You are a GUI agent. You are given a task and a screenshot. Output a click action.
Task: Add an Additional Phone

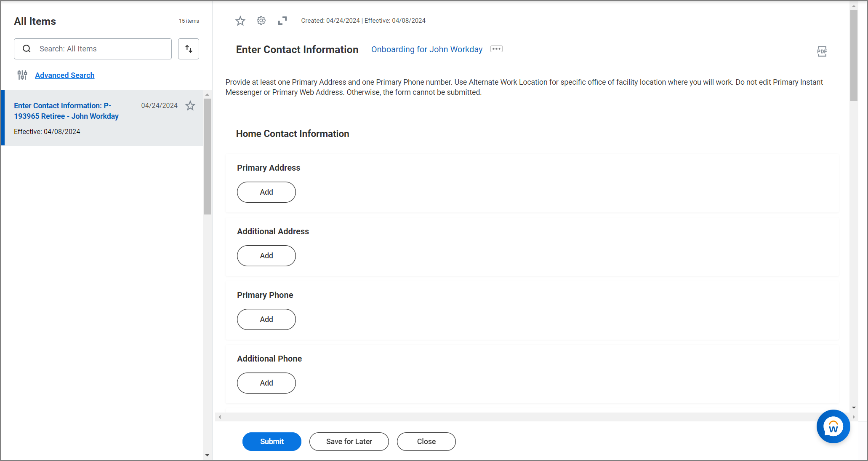pyautogui.click(x=266, y=383)
